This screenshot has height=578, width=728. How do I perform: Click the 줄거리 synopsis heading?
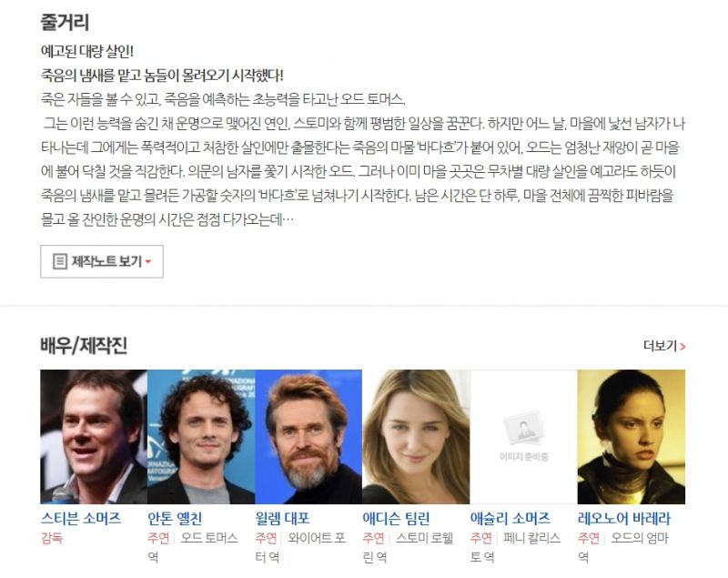pyautogui.click(x=65, y=22)
